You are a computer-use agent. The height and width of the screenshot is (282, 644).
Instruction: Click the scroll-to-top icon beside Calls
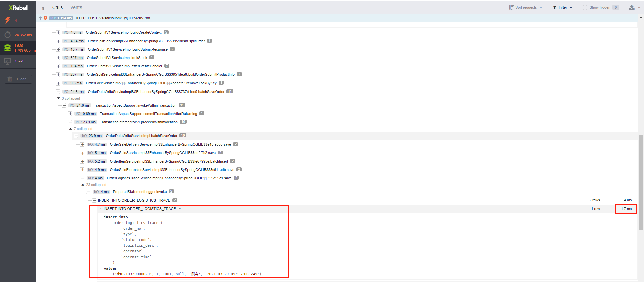pos(43,7)
